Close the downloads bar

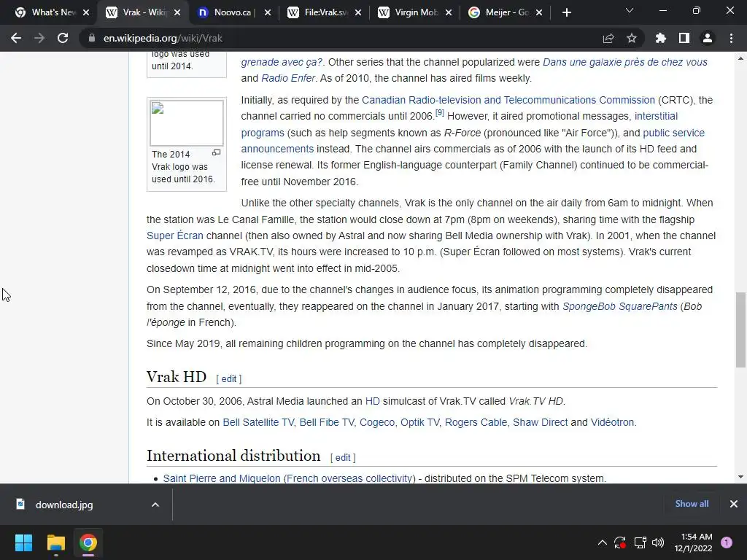(734, 504)
